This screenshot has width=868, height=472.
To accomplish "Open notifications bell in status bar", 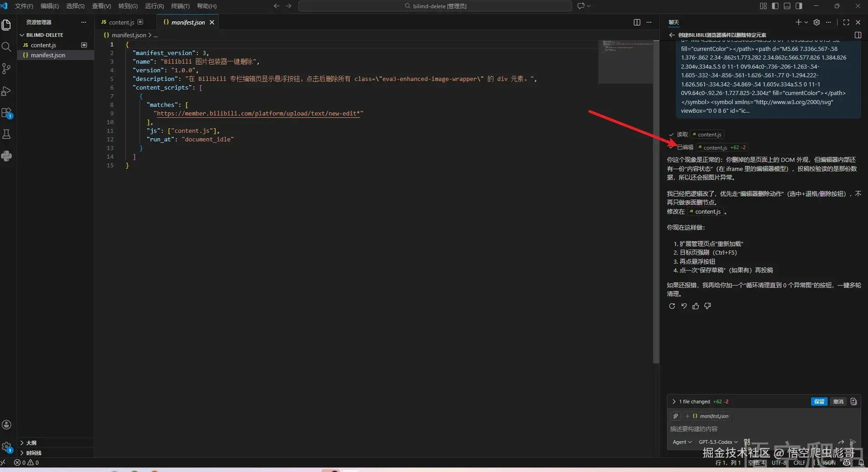I will (861, 462).
